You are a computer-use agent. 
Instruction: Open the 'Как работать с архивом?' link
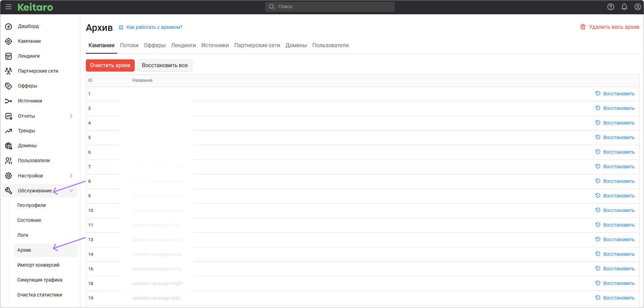point(154,27)
